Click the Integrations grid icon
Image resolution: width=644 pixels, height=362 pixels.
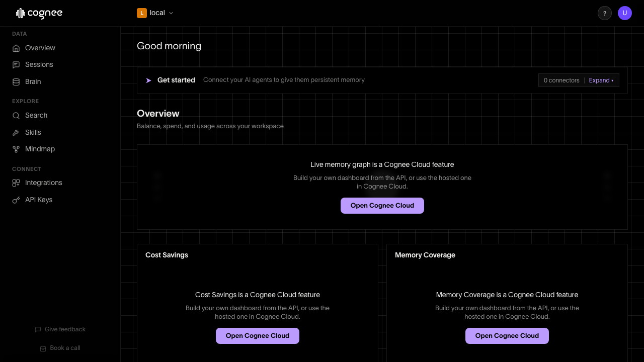(16, 183)
